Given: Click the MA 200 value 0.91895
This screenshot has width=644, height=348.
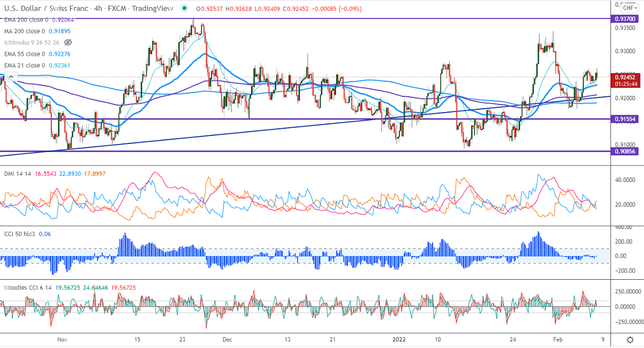Looking at the screenshot, I should pyautogui.click(x=60, y=31).
